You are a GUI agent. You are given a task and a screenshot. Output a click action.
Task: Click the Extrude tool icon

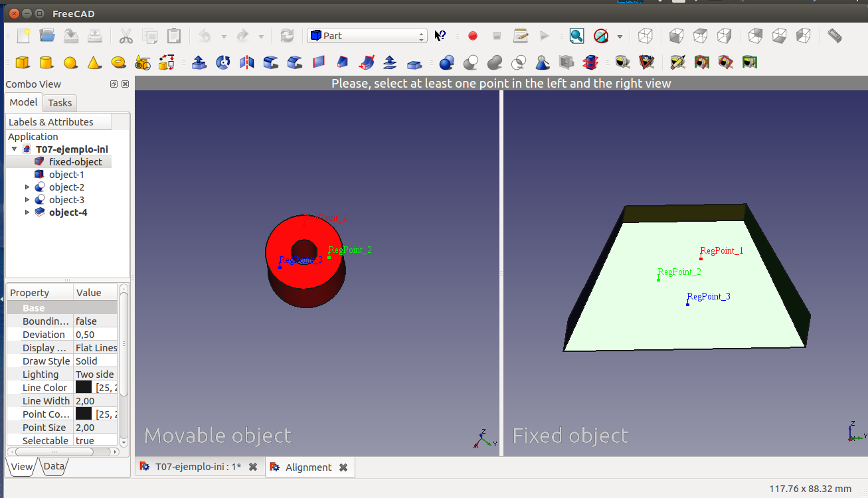[x=199, y=62]
